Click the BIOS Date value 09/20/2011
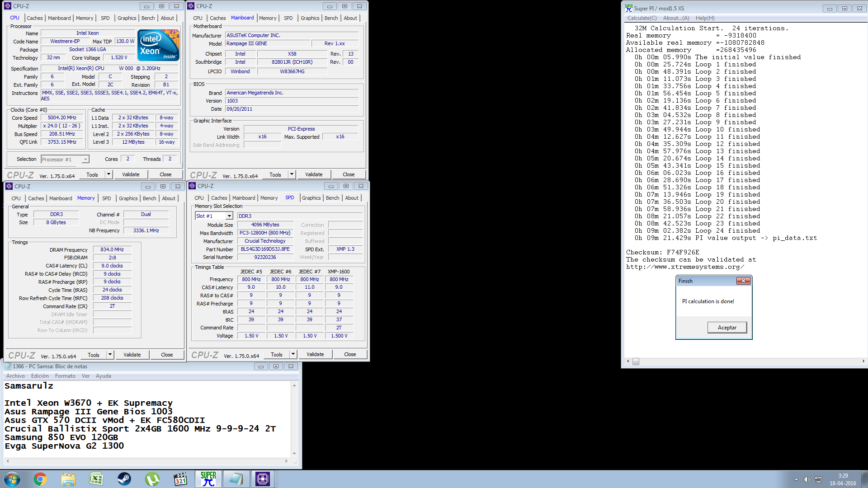Image resolution: width=868 pixels, height=488 pixels. [292, 109]
